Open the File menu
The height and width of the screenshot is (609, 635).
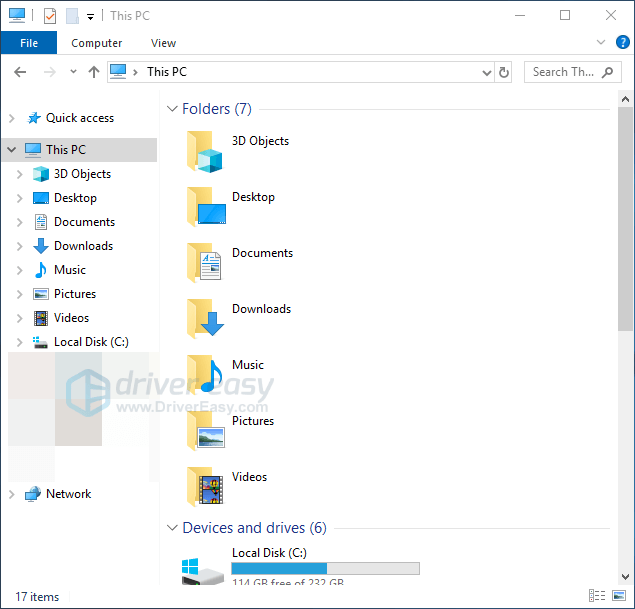(x=29, y=43)
